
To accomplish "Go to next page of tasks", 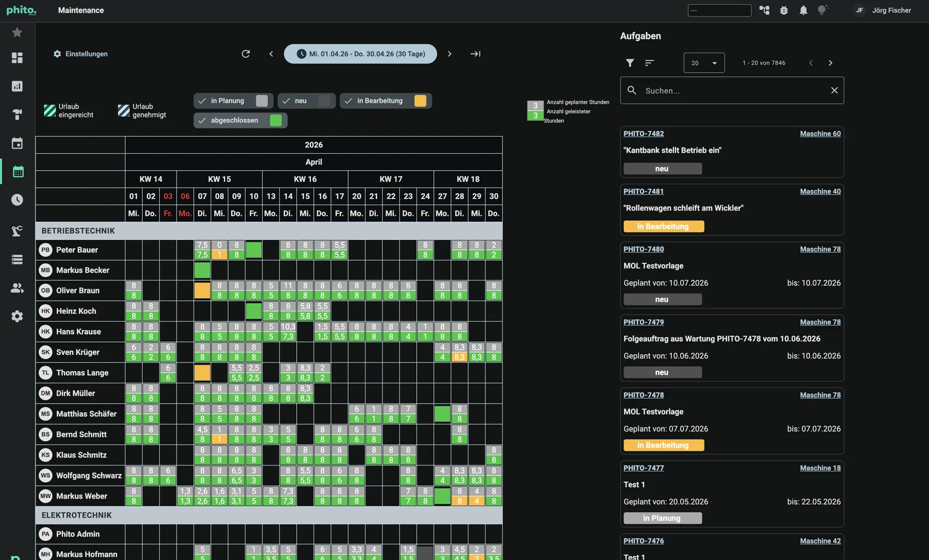I will point(830,63).
